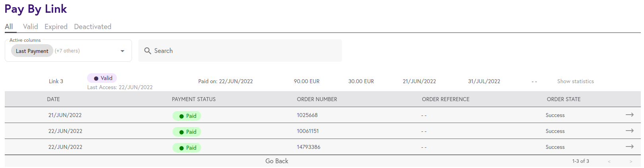Go to next page of payments
This screenshot has width=644, height=168.
click(631, 161)
